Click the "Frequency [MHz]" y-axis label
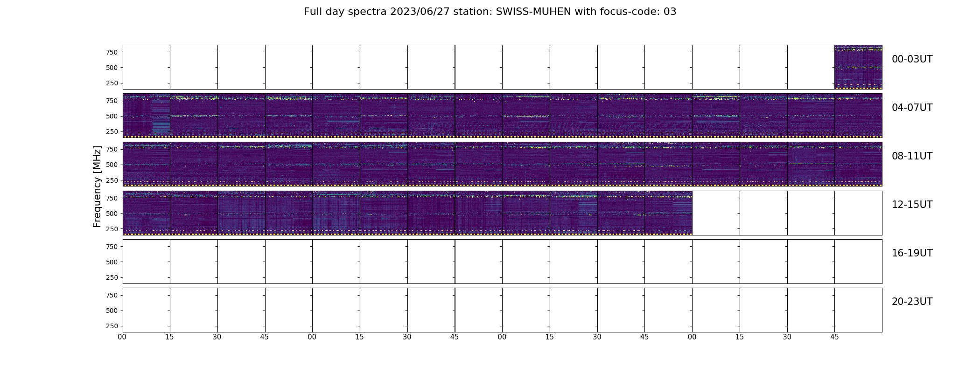 click(97, 186)
